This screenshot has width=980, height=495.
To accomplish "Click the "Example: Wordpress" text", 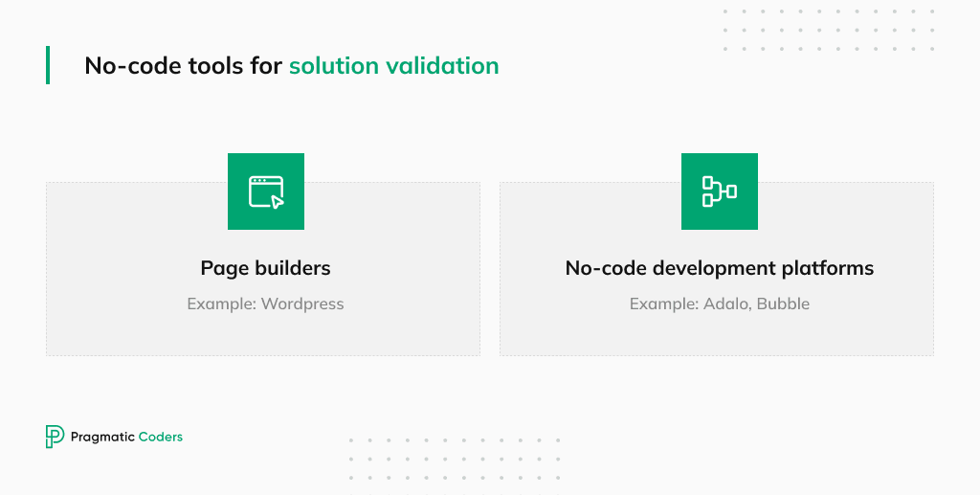I will point(266,304).
